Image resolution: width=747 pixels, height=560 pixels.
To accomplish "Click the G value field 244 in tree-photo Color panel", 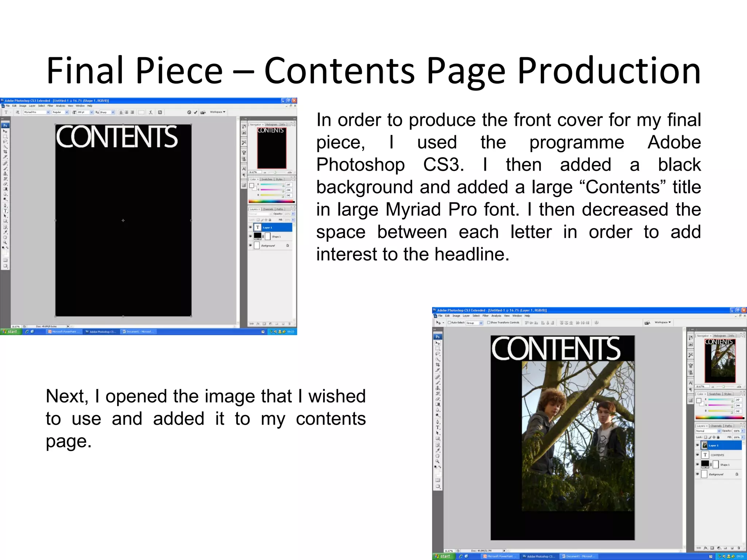I will tap(738, 405).
